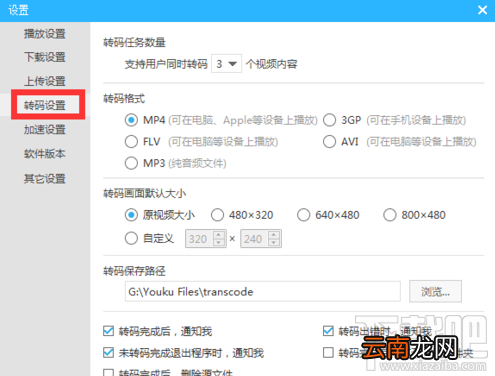This screenshot has width=495, height=376.
Task: Click the custom height field 240
Action: tap(254, 239)
